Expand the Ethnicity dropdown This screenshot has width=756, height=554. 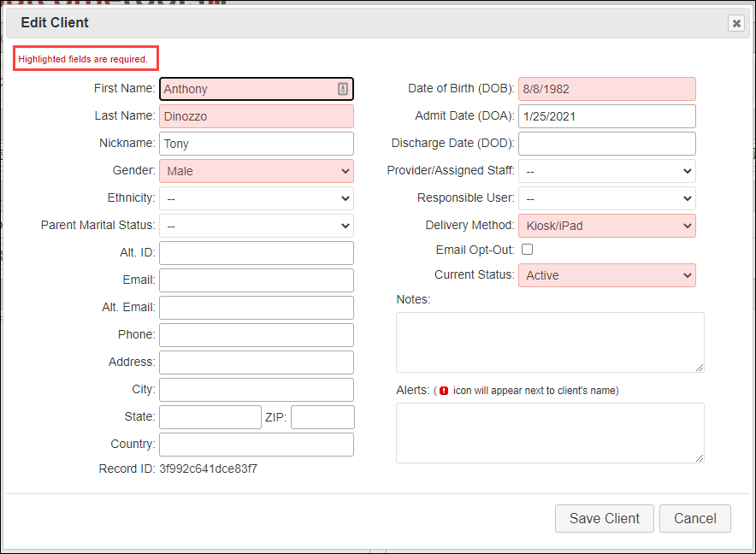(257, 198)
